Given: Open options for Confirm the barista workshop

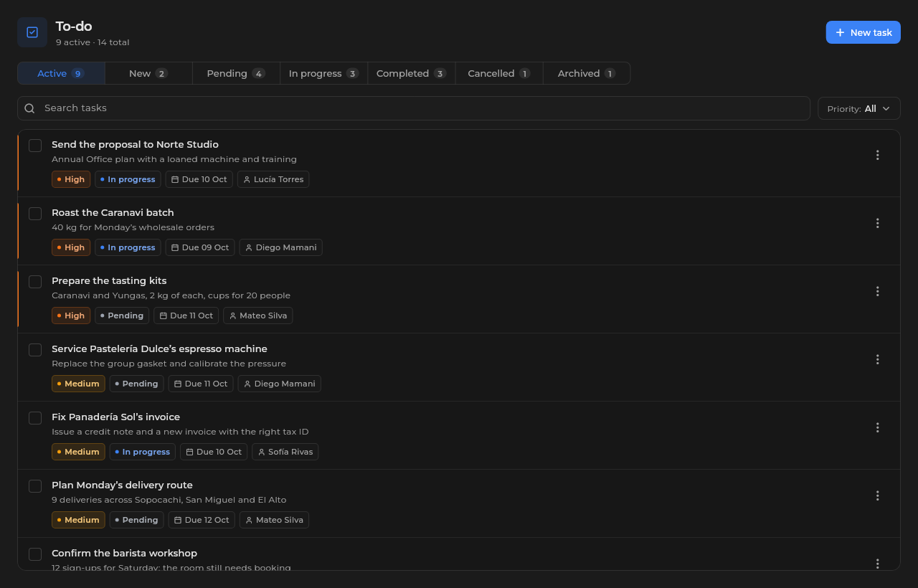Looking at the screenshot, I should click(x=877, y=564).
